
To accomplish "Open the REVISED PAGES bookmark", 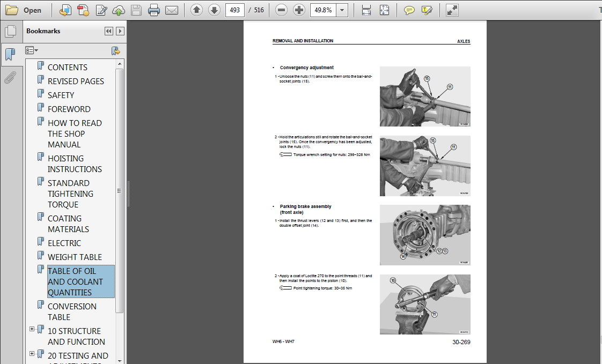I will 76,81.
